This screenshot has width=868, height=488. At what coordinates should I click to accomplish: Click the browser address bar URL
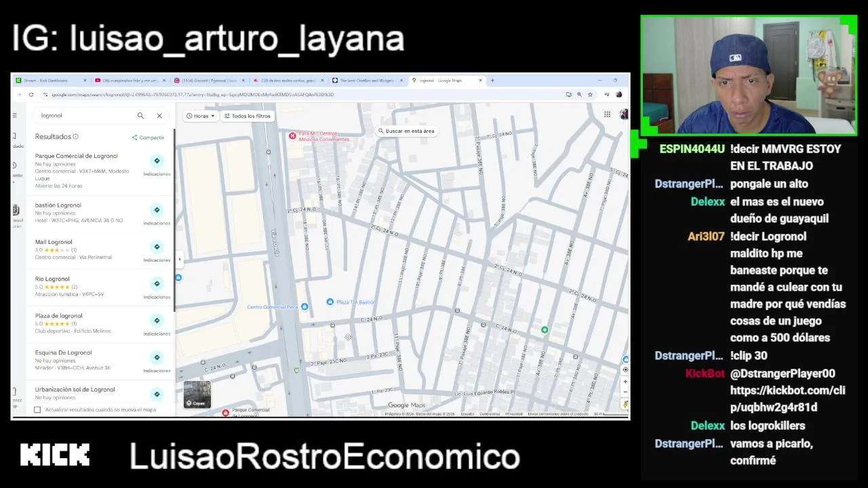coord(193,95)
